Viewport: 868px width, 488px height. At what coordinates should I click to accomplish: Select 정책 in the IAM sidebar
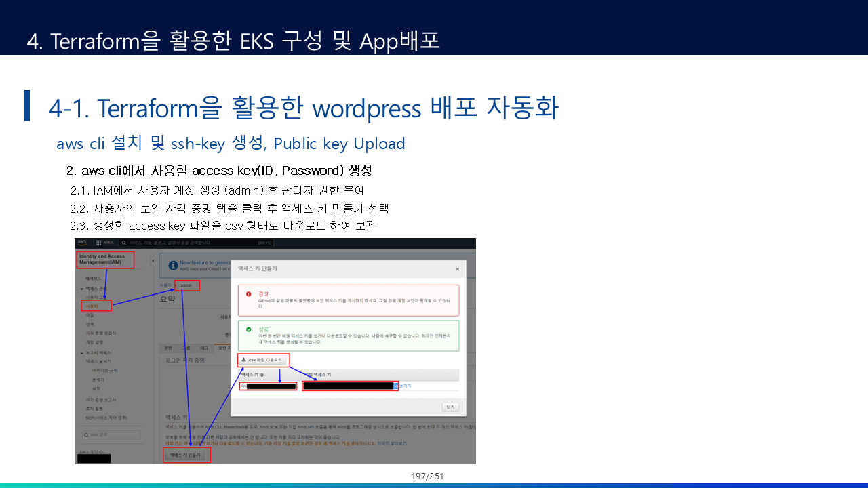pos(90,324)
